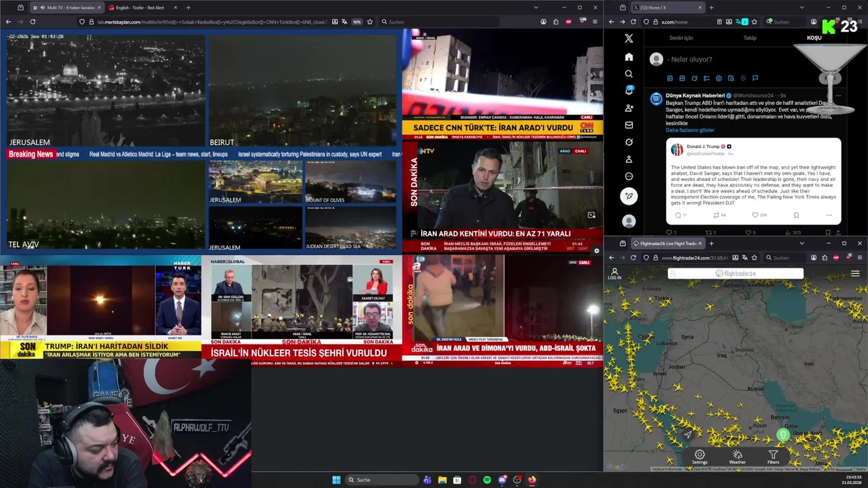This screenshot has width=868, height=488.
Task: Click the white compose post button on X
Action: [x=629, y=196]
